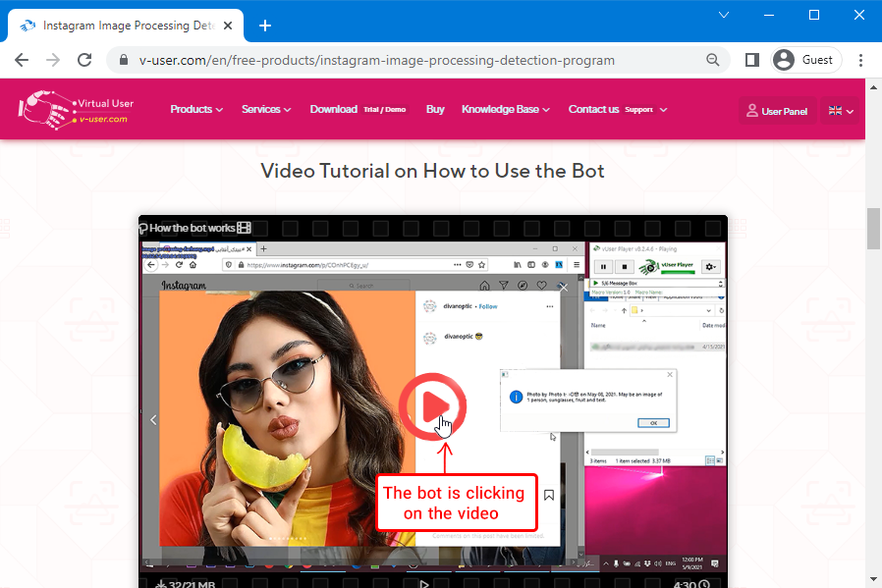Go back to the previous page
Screen dimensions: 882x588
coord(22,60)
